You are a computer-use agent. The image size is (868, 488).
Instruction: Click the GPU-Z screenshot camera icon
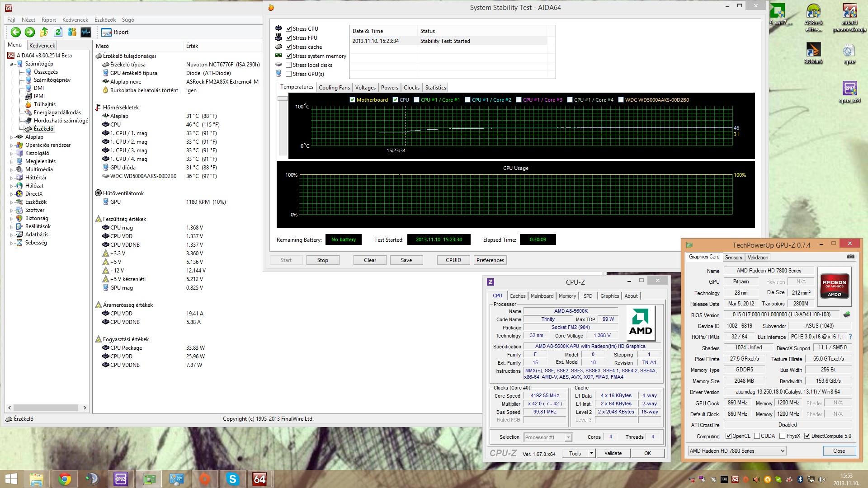[x=850, y=257]
